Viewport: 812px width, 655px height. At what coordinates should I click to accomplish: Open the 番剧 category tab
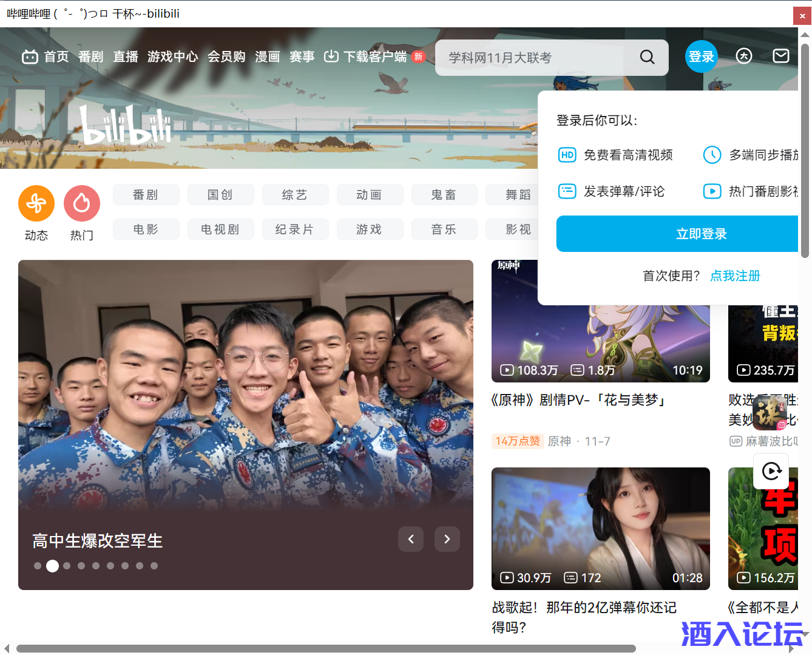tap(146, 195)
